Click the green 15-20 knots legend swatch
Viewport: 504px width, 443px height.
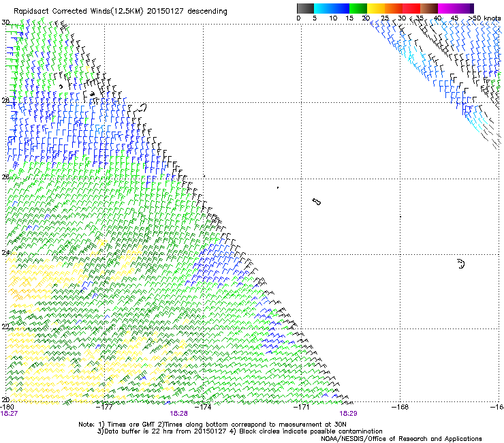pos(358,8)
